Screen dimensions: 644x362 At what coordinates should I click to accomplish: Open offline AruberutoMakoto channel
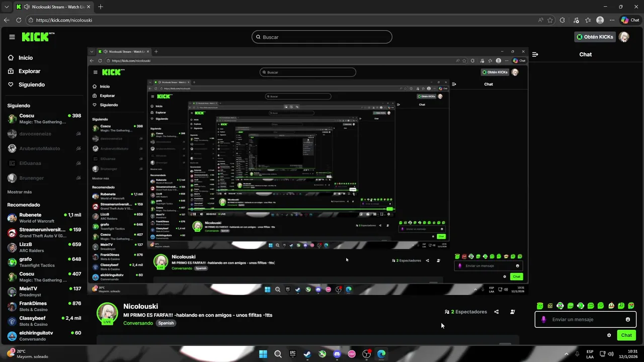44,148
